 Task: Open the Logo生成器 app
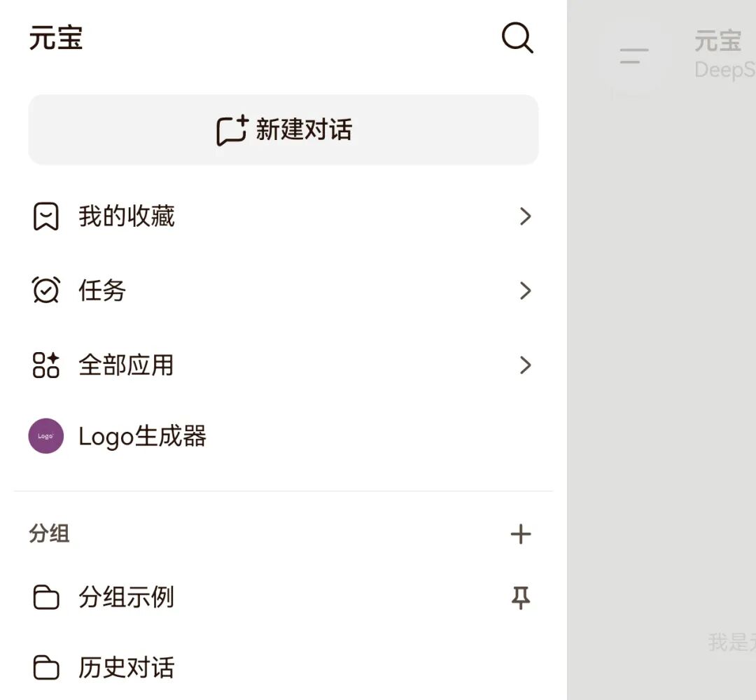click(x=142, y=435)
